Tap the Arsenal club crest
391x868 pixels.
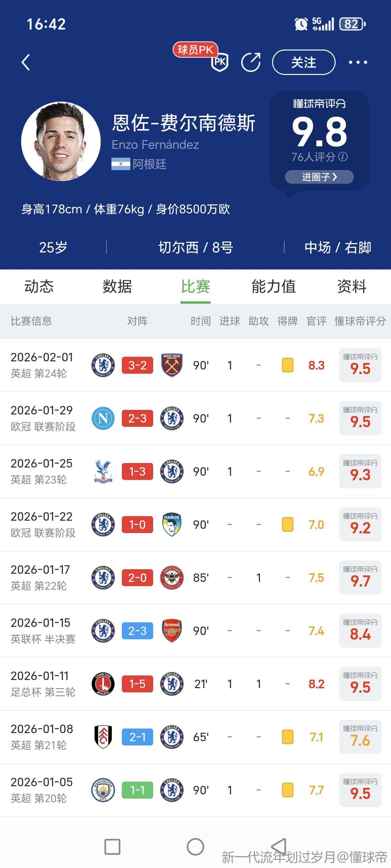(172, 631)
